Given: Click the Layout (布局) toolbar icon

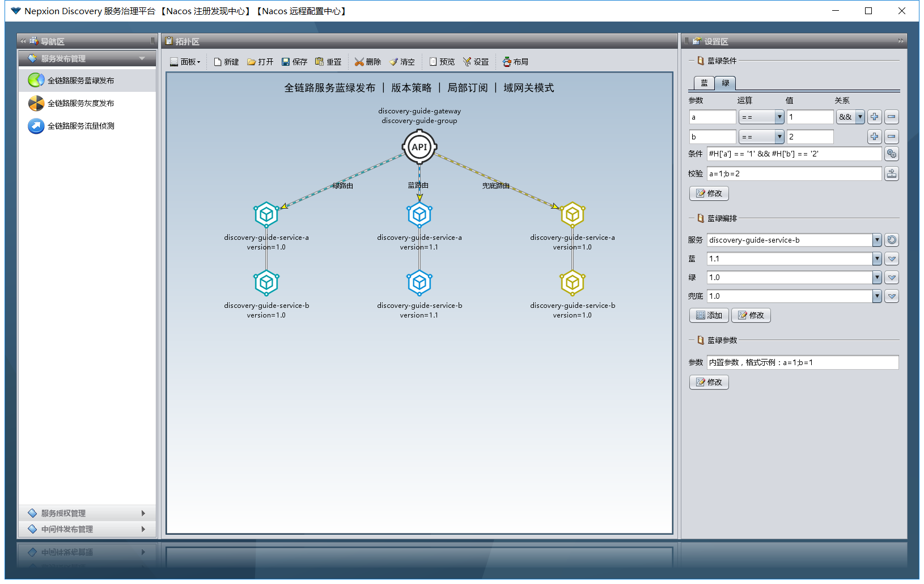Looking at the screenshot, I should point(507,62).
